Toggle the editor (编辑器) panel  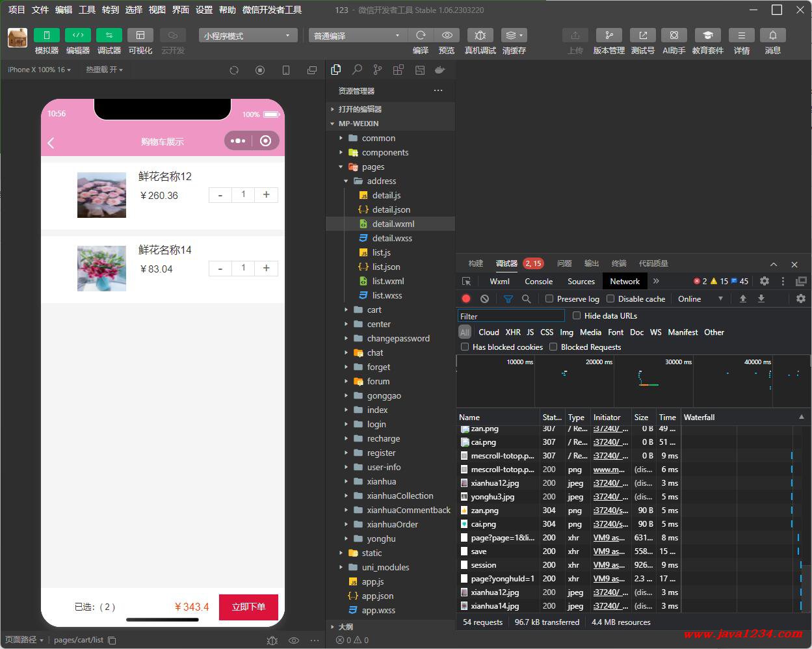click(77, 35)
